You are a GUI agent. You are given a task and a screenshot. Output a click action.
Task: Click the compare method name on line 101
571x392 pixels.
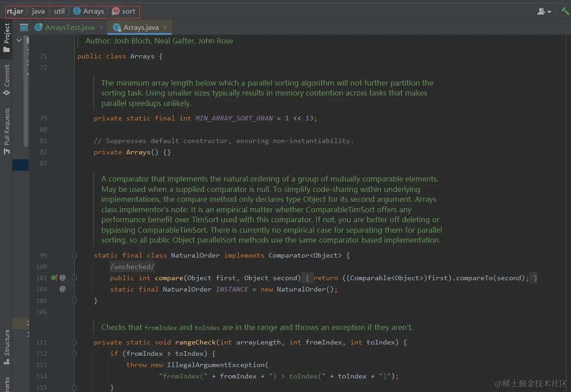click(169, 278)
